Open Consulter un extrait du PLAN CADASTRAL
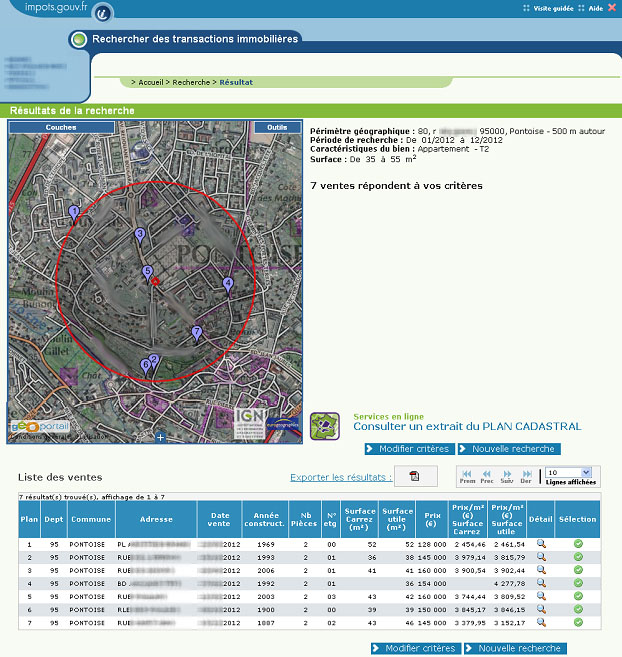Image resolution: width=622 pixels, height=657 pixels. click(x=467, y=427)
